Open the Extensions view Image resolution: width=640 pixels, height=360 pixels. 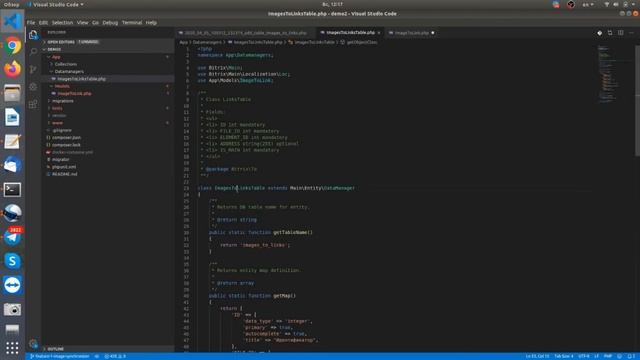tap(33, 104)
